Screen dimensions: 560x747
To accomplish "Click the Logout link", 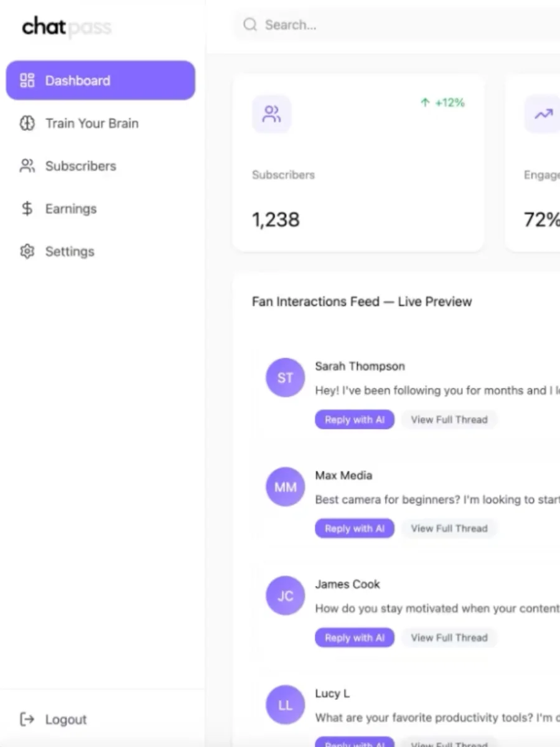I will 65,720.
